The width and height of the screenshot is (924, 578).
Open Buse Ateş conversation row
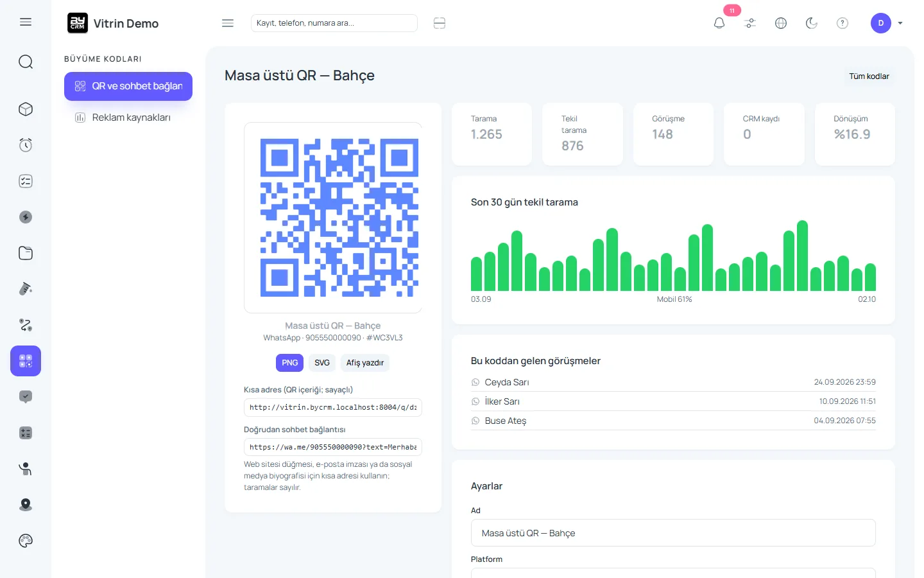(673, 421)
